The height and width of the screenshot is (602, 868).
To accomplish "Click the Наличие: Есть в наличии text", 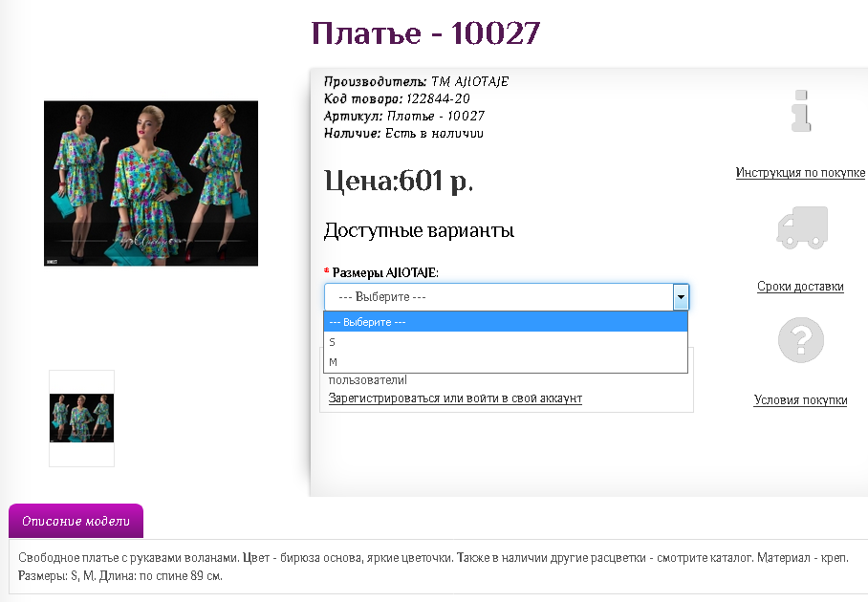I will pos(403,133).
